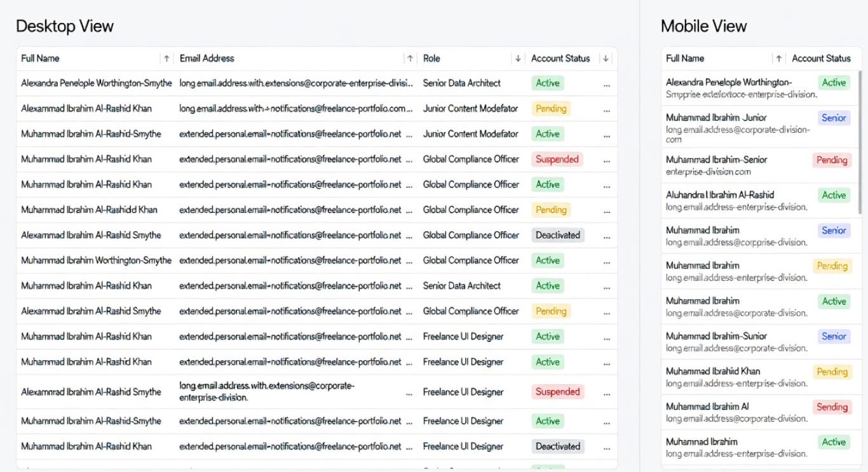Click the Email Address column header
Screen dimensions: 868x472
(x=207, y=58)
